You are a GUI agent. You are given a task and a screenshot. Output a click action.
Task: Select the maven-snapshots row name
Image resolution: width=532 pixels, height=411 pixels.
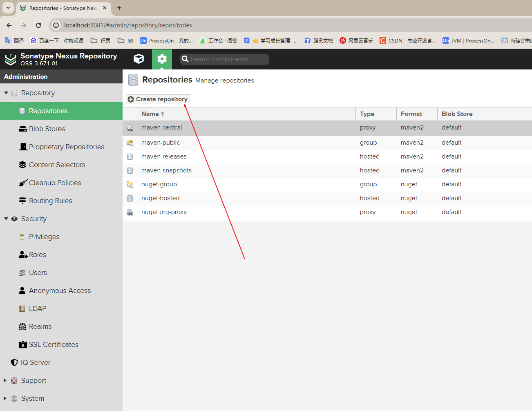pos(166,170)
